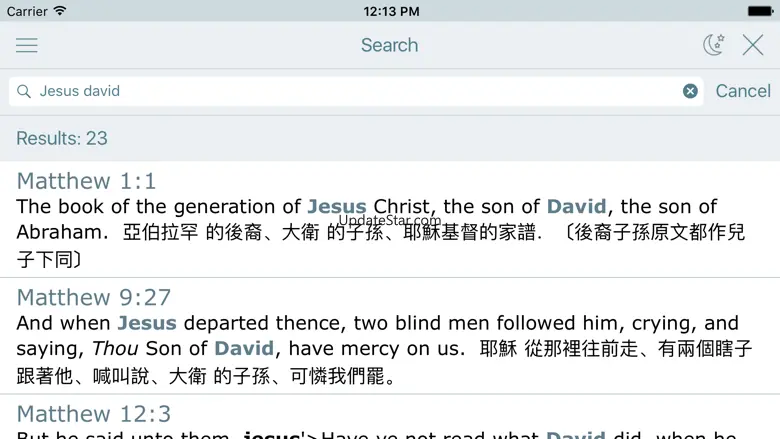This screenshot has height=439, width=780.
Task: Focus the "Jesus david" search field
Action: click(x=350, y=91)
